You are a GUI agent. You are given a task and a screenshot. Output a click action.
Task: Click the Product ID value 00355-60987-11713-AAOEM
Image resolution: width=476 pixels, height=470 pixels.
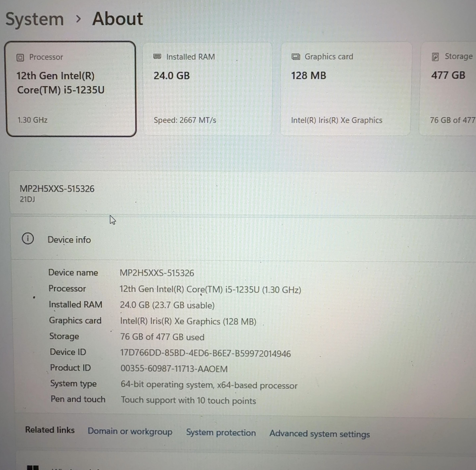click(174, 369)
